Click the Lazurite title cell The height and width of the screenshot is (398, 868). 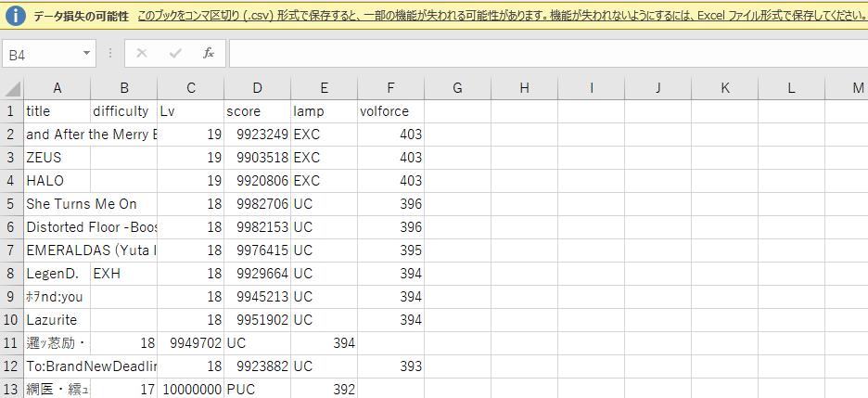click(x=57, y=320)
